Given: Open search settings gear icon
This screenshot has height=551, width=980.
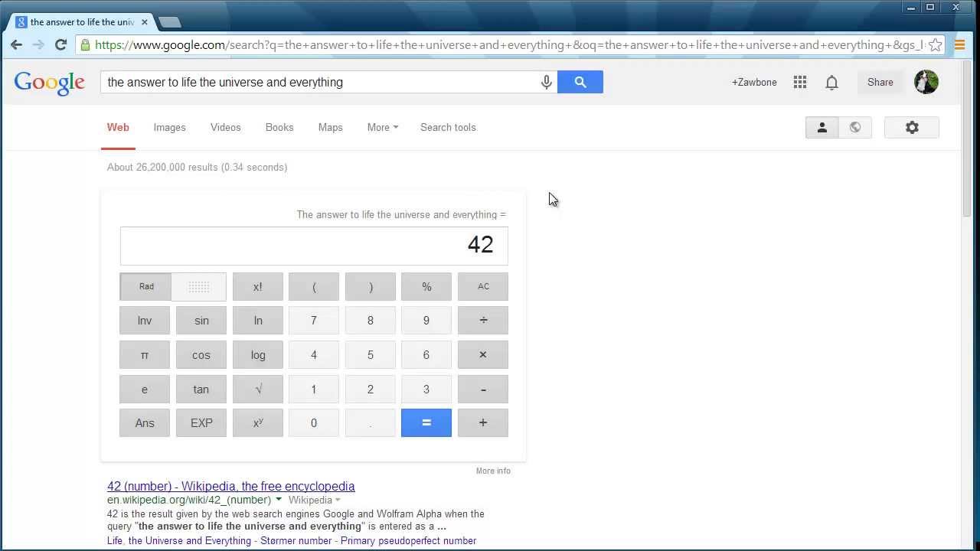Looking at the screenshot, I should click(912, 128).
